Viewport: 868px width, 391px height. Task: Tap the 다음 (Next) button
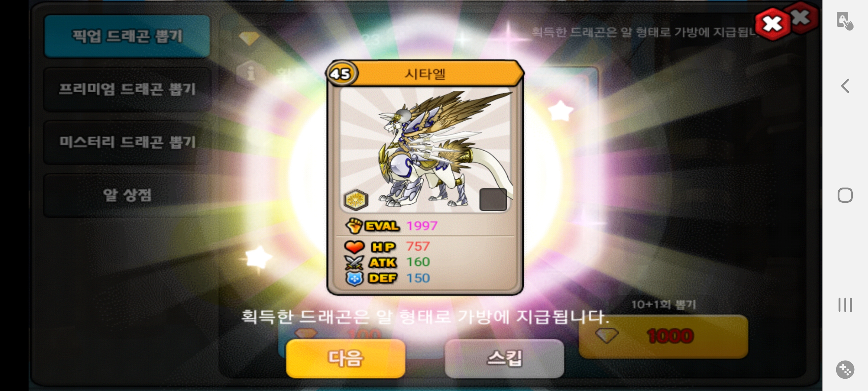coord(345,358)
